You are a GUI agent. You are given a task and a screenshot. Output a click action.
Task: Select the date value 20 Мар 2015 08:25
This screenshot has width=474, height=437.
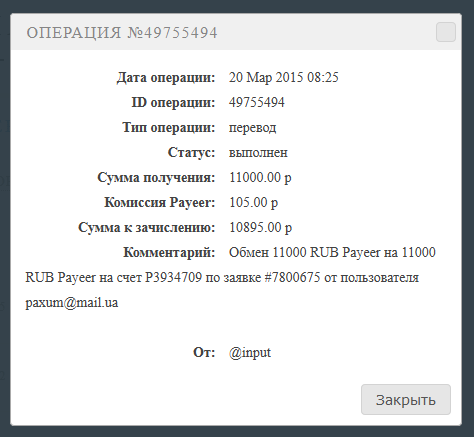(284, 77)
